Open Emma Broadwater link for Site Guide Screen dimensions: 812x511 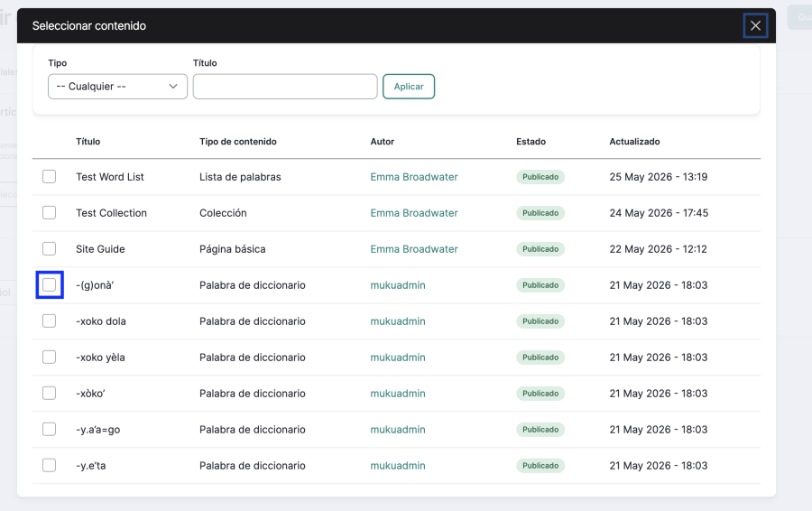click(414, 249)
